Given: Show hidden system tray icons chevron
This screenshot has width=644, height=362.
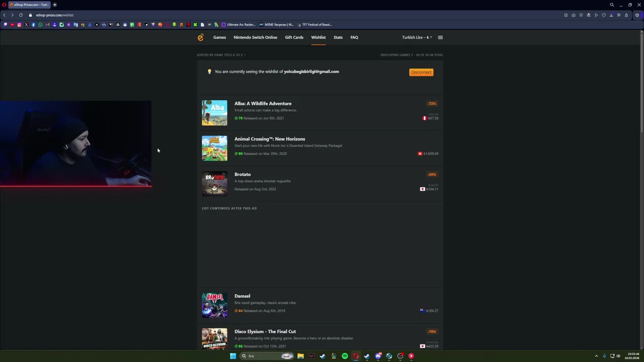Looking at the screenshot, I should pyautogui.click(x=596, y=356).
